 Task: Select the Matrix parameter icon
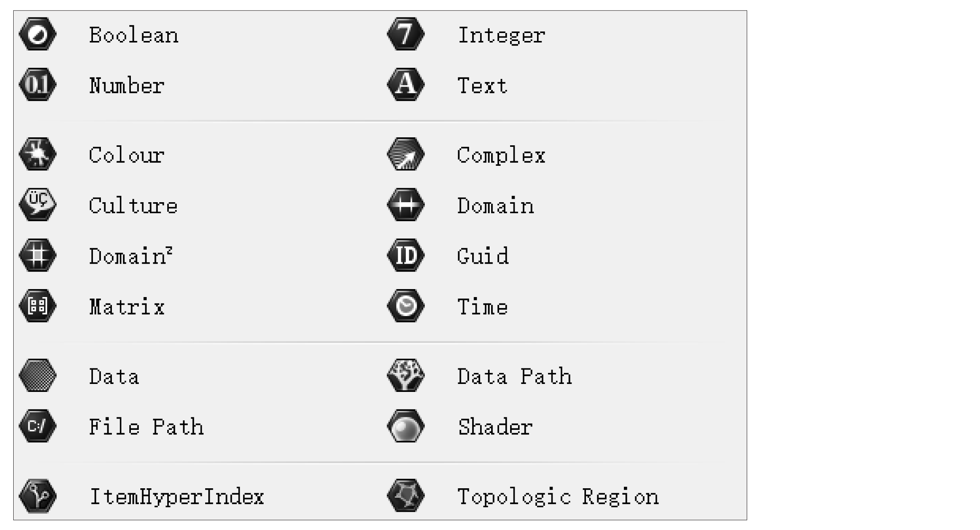(x=38, y=306)
